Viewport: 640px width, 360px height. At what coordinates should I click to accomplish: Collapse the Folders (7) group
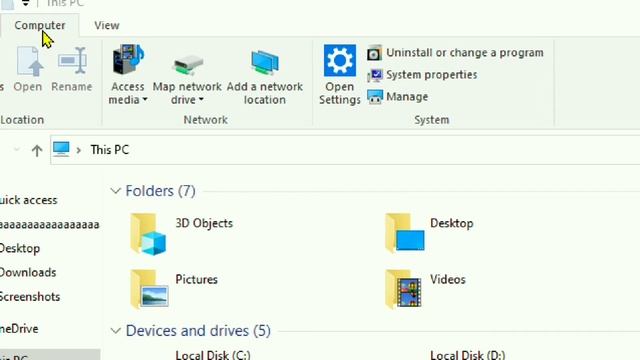click(116, 191)
